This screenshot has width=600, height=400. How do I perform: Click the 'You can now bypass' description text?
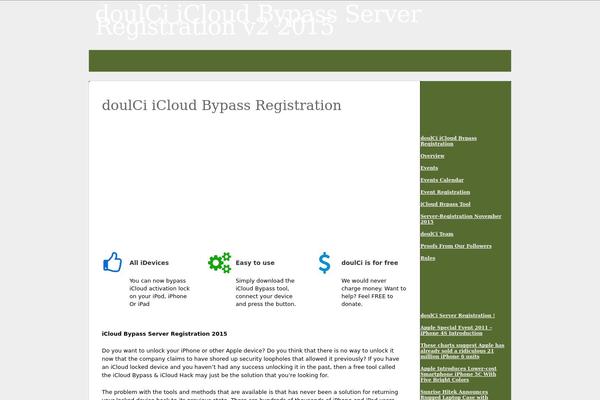(x=160, y=292)
